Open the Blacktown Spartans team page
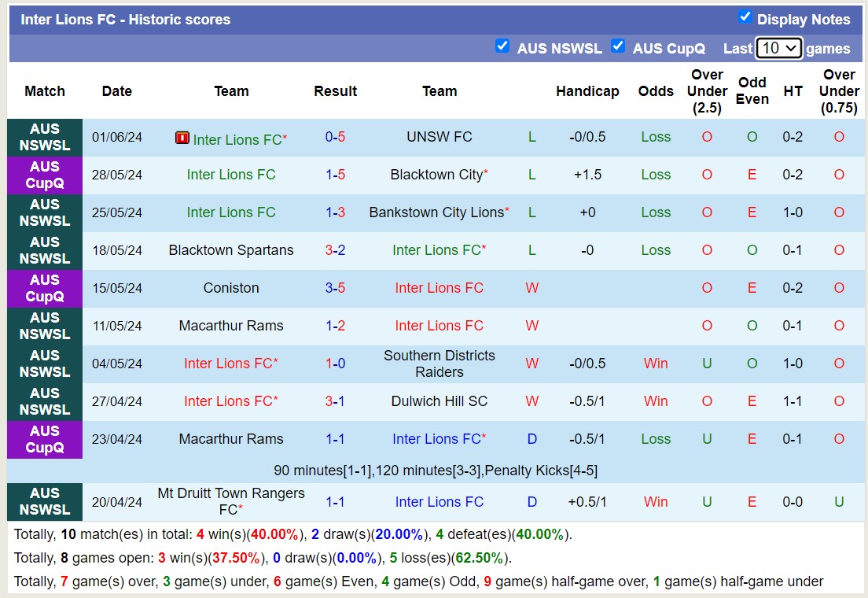Image resolution: width=868 pixels, height=598 pixels. tap(231, 250)
